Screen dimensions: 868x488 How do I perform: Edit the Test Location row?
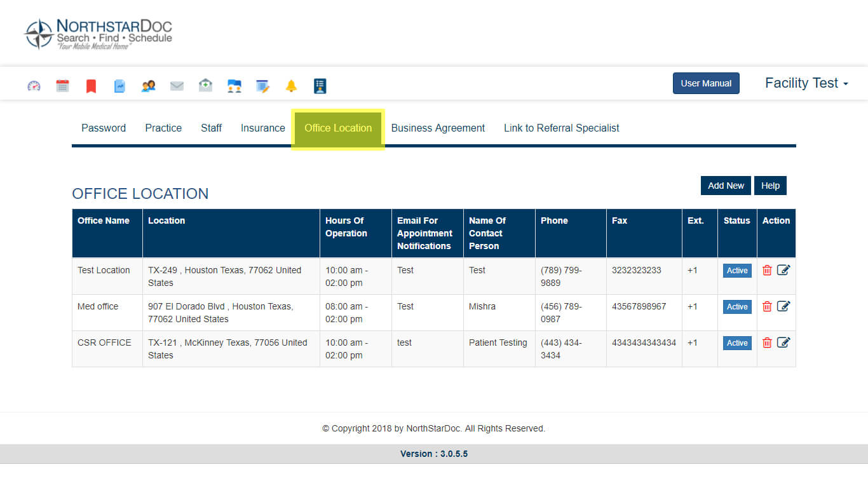click(x=783, y=270)
